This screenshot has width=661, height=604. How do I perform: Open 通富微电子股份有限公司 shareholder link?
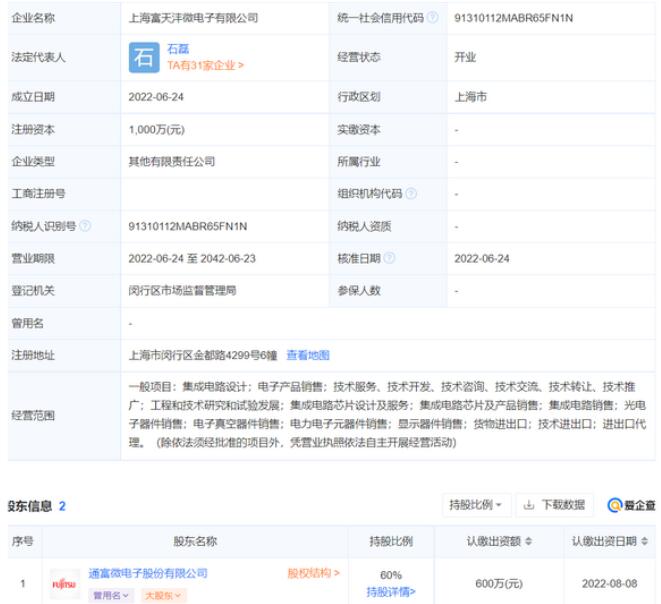coord(148,573)
